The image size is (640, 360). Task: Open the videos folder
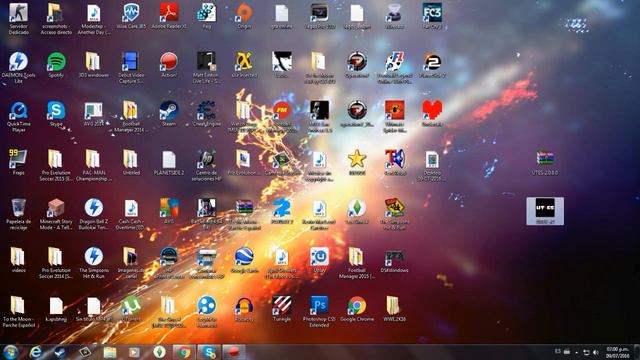18,260
